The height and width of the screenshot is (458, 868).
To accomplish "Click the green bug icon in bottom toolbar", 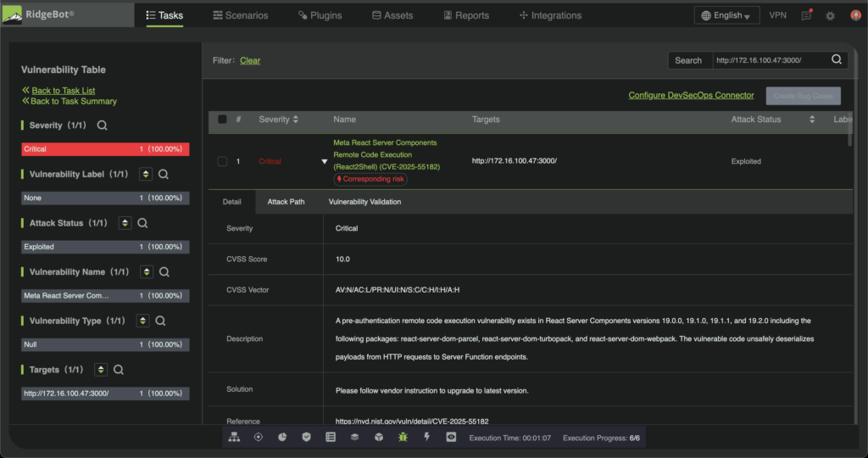I will (x=403, y=437).
